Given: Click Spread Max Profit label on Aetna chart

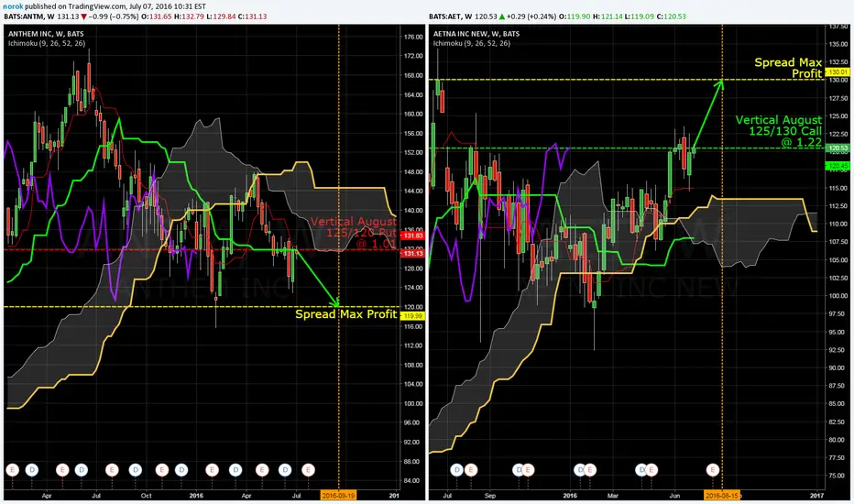Looking at the screenshot, I should point(788,68).
